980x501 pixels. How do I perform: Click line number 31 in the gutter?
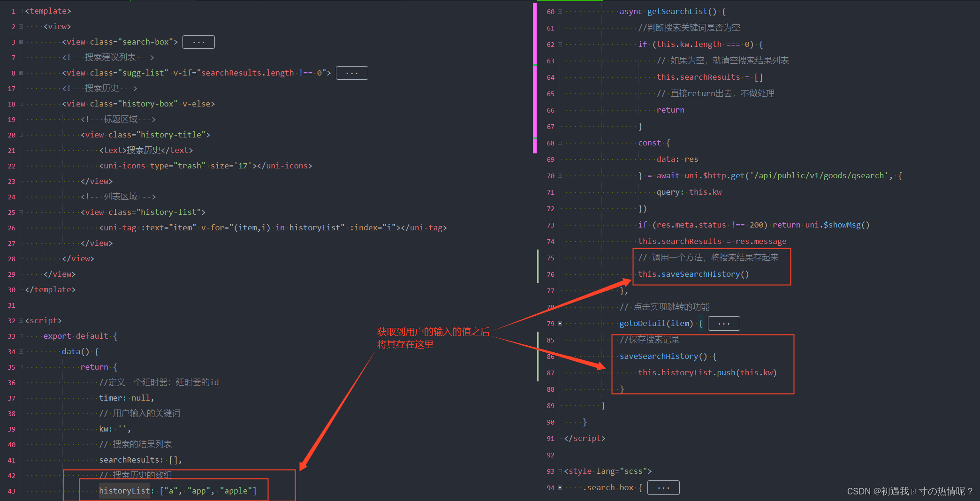point(12,305)
